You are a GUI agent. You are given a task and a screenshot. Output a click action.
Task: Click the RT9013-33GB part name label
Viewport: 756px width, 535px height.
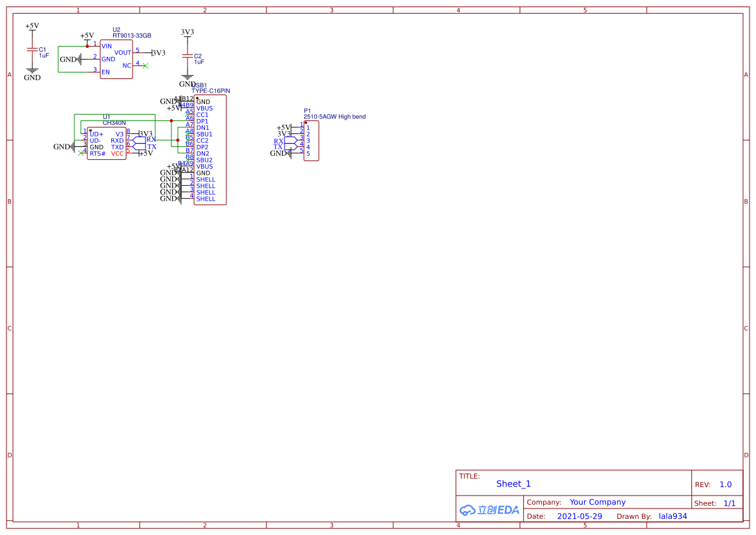(132, 36)
